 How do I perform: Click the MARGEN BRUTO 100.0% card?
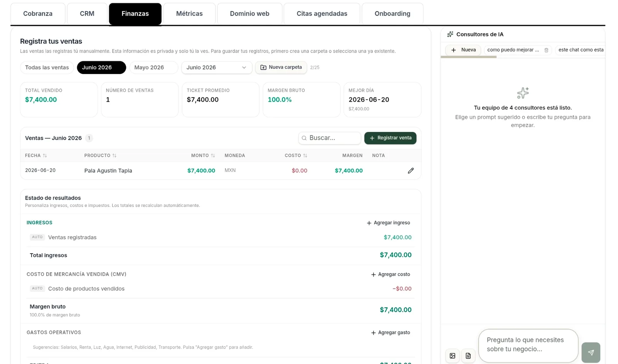301,100
